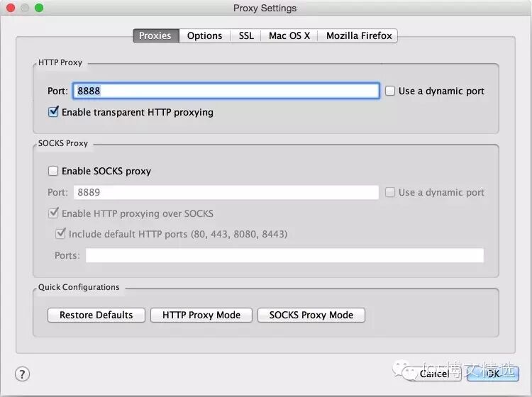The image size is (532, 397).
Task: Click the empty Ports input field
Action: click(x=284, y=255)
